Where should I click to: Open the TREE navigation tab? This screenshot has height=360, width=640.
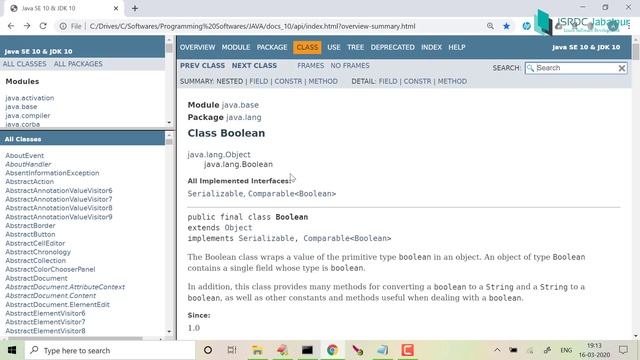356,47
